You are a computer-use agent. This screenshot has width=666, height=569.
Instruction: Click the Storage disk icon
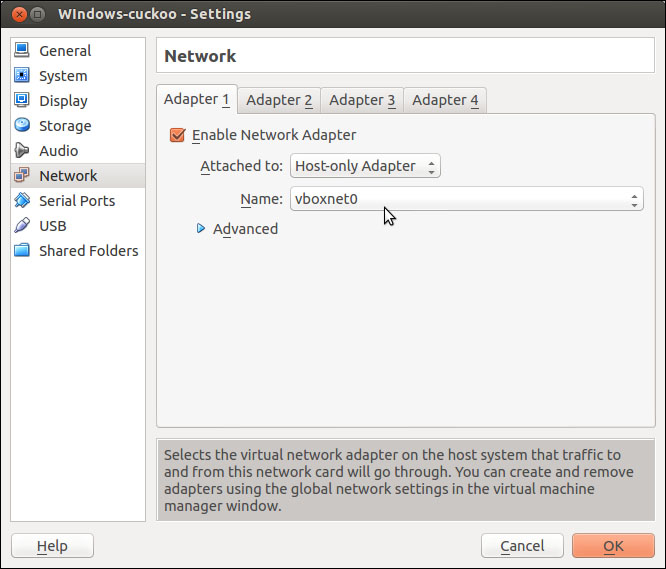[22, 125]
